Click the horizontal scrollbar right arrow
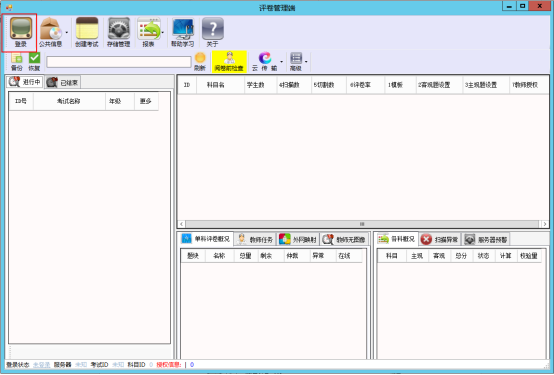Screen dimensions: 554x375 pos(544,224)
